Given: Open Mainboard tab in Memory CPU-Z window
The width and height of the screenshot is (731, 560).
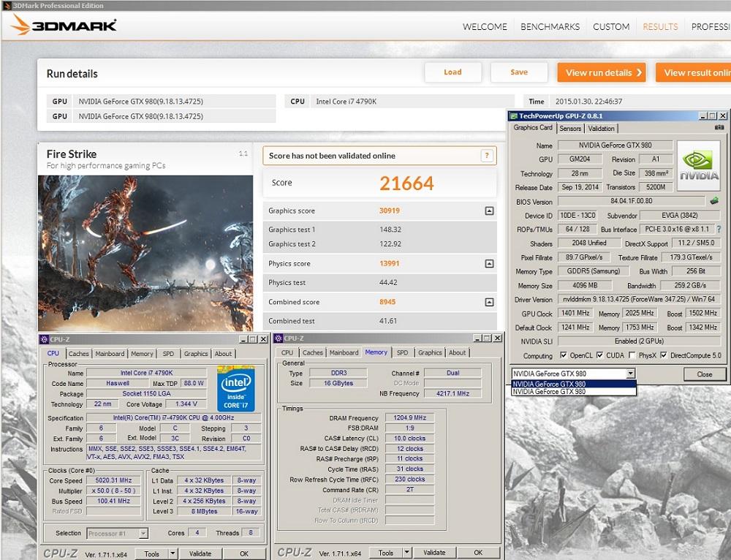Looking at the screenshot, I should 344,353.
